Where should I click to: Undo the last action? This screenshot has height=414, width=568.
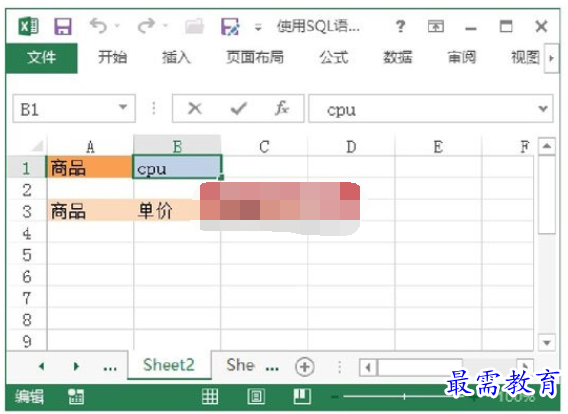pos(98,26)
